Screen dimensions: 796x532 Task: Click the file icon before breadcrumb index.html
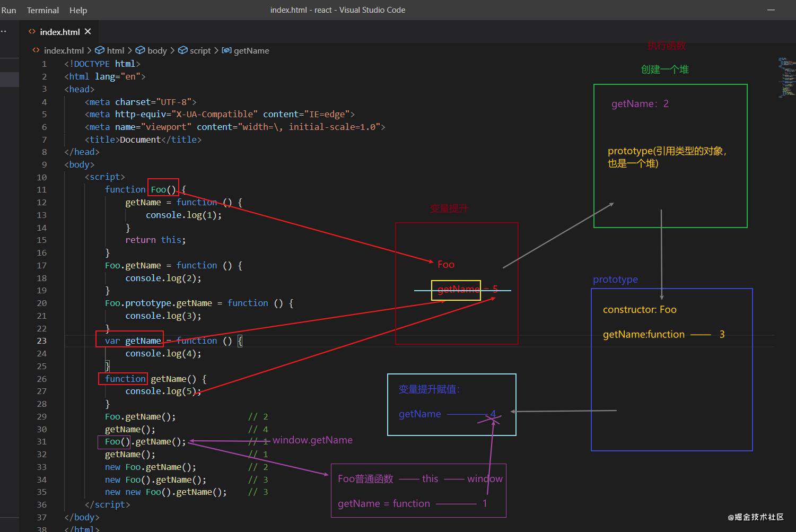coord(36,50)
